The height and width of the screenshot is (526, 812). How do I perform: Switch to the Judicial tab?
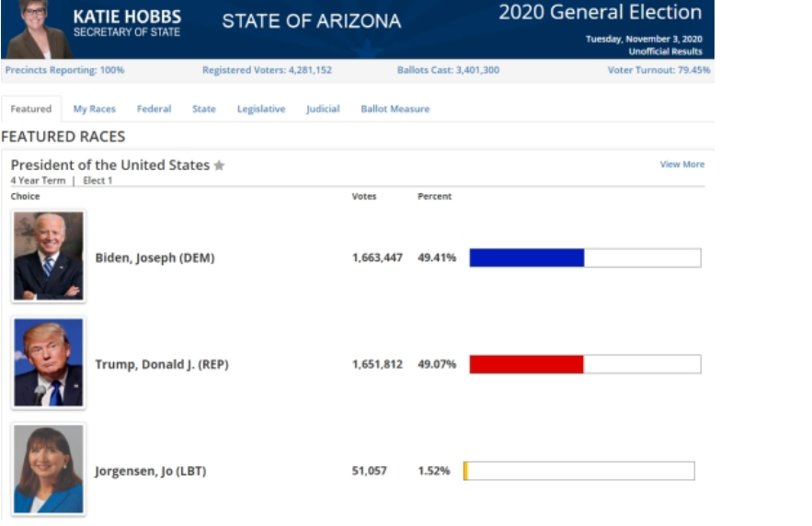pos(323,109)
